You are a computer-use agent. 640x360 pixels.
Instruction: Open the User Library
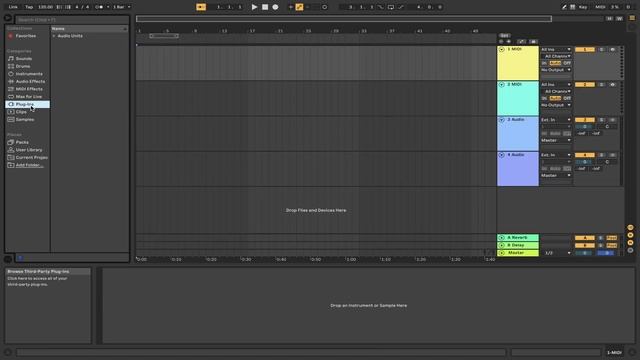click(x=29, y=150)
